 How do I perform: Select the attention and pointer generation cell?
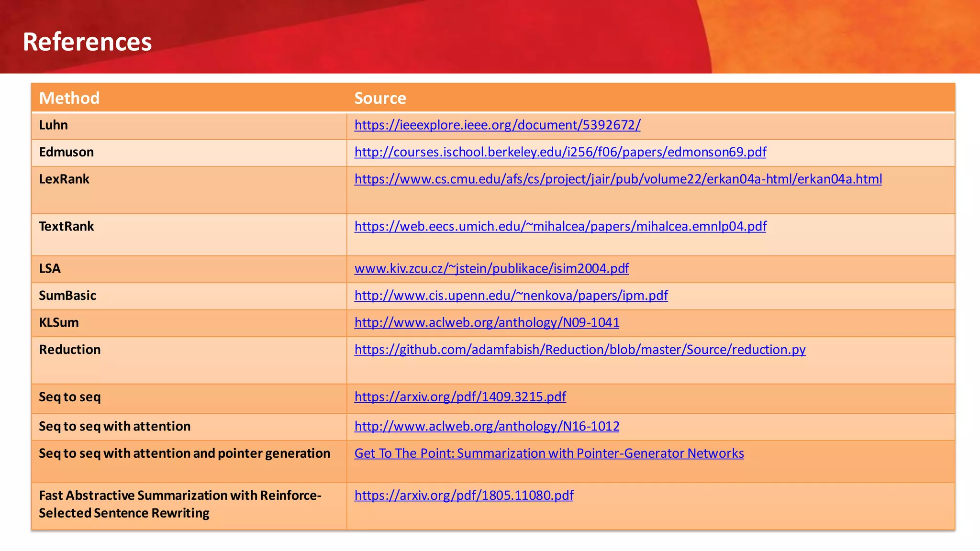pyautogui.click(x=189, y=462)
